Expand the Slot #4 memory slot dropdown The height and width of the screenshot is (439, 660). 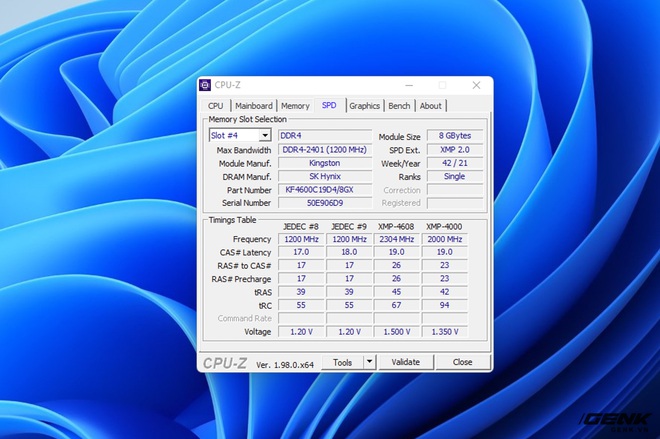click(265, 136)
